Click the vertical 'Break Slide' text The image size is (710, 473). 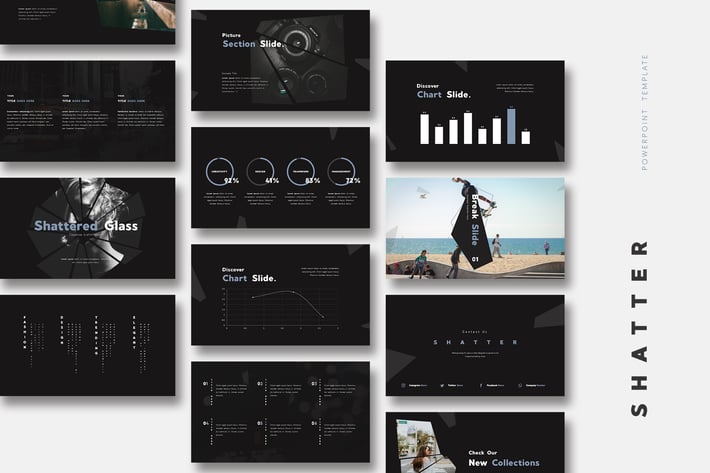point(474,220)
